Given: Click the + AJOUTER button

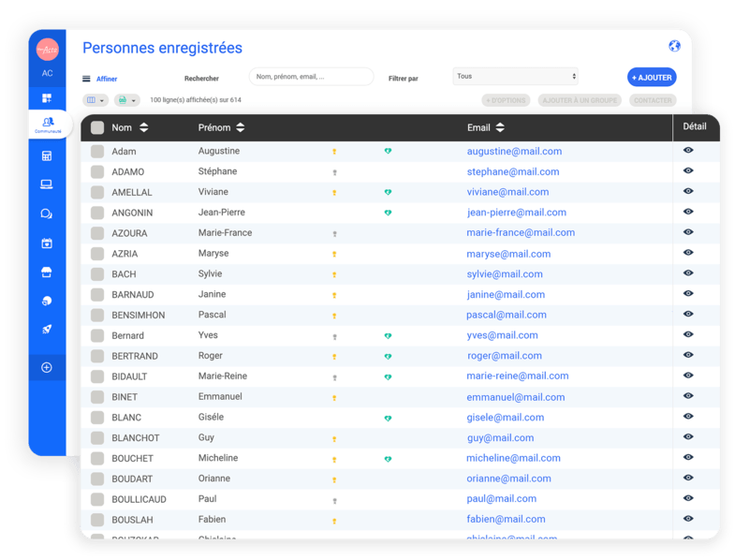Looking at the screenshot, I should pyautogui.click(x=652, y=78).
